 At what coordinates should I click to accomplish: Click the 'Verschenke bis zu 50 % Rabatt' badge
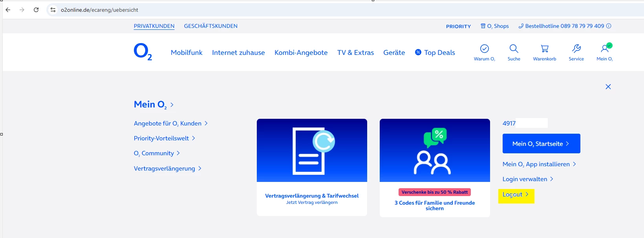[x=435, y=192]
